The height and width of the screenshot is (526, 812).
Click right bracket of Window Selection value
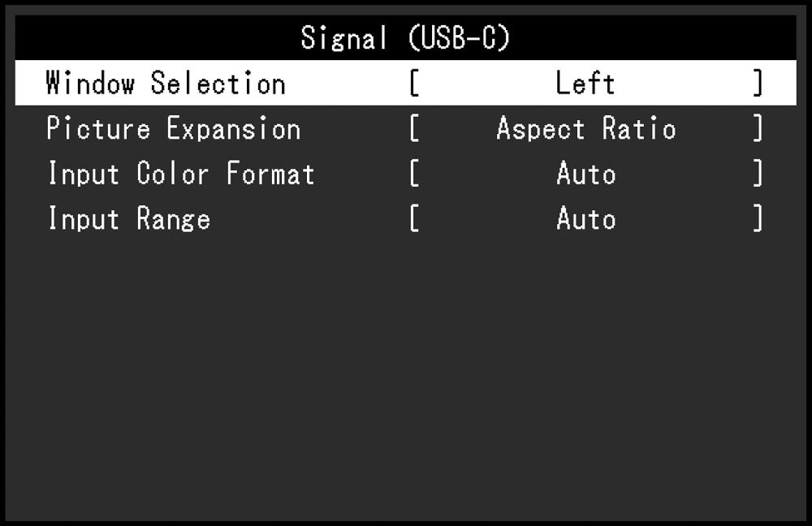[758, 84]
